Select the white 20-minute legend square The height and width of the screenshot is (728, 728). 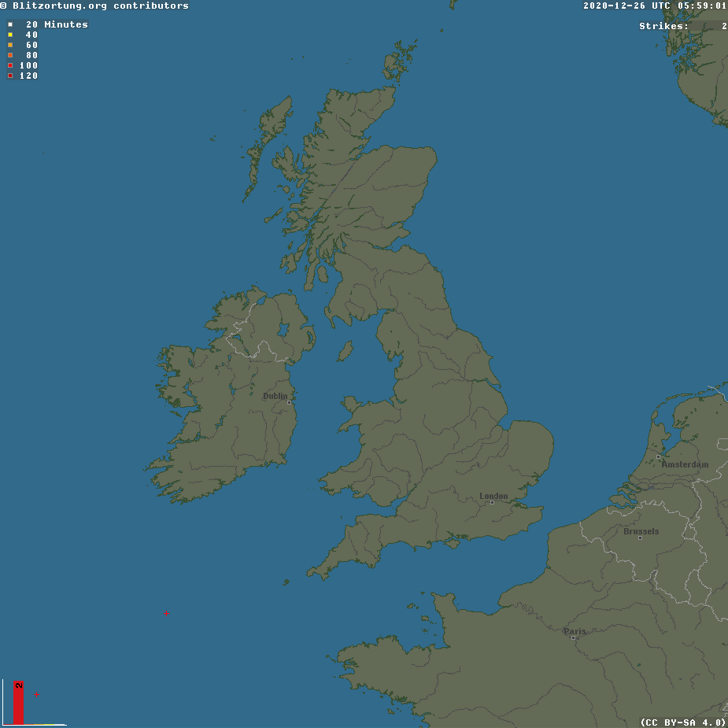coord(10,24)
